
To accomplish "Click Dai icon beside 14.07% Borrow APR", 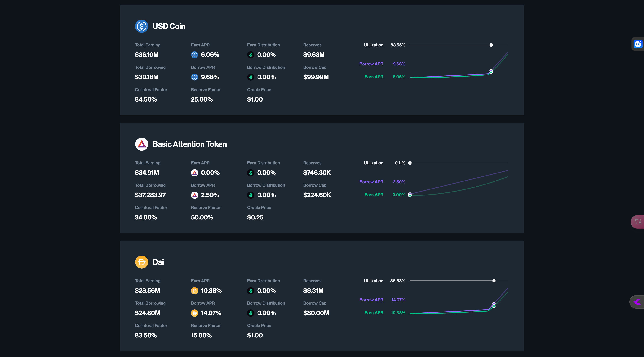I will tap(195, 313).
